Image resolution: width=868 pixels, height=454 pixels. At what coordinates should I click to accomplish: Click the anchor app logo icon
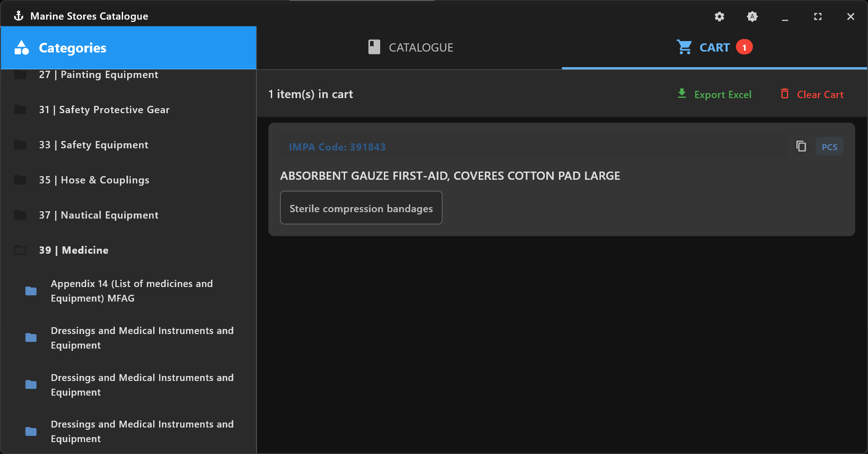click(19, 16)
